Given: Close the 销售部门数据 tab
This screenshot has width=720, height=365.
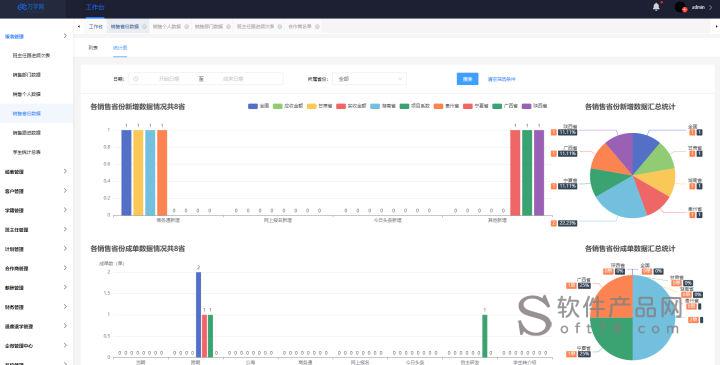Looking at the screenshot, I should (x=228, y=27).
